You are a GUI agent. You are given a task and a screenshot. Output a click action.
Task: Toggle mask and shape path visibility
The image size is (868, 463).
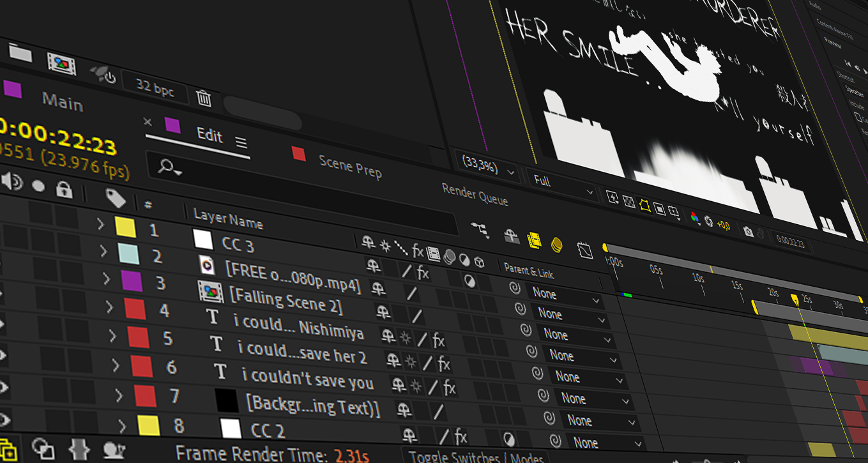pyautogui.click(x=644, y=206)
